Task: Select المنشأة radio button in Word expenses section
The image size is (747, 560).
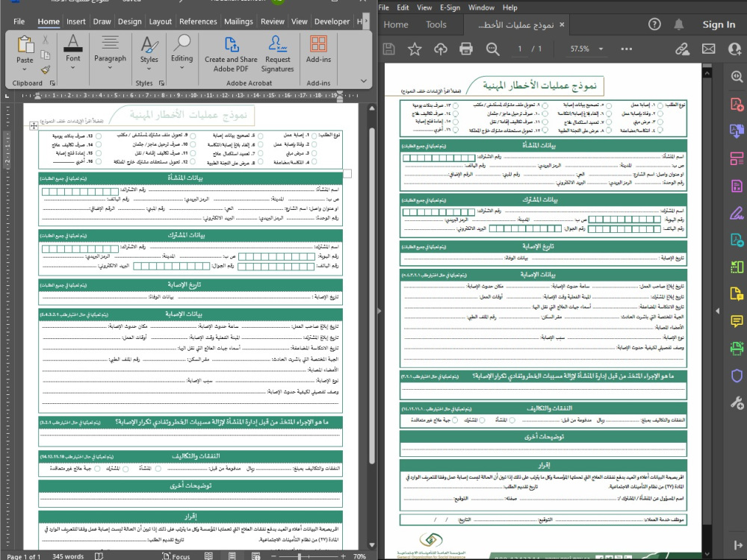Action: pyautogui.click(x=158, y=469)
